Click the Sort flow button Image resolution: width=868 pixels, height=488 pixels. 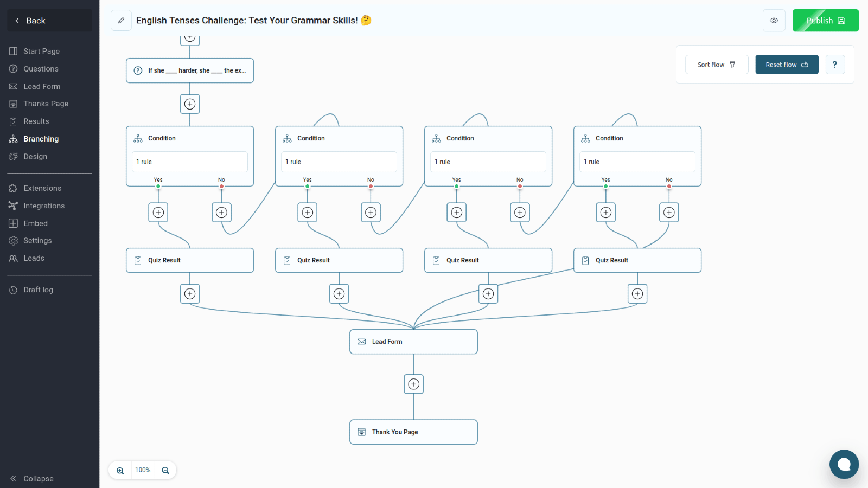tap(716, 65)
